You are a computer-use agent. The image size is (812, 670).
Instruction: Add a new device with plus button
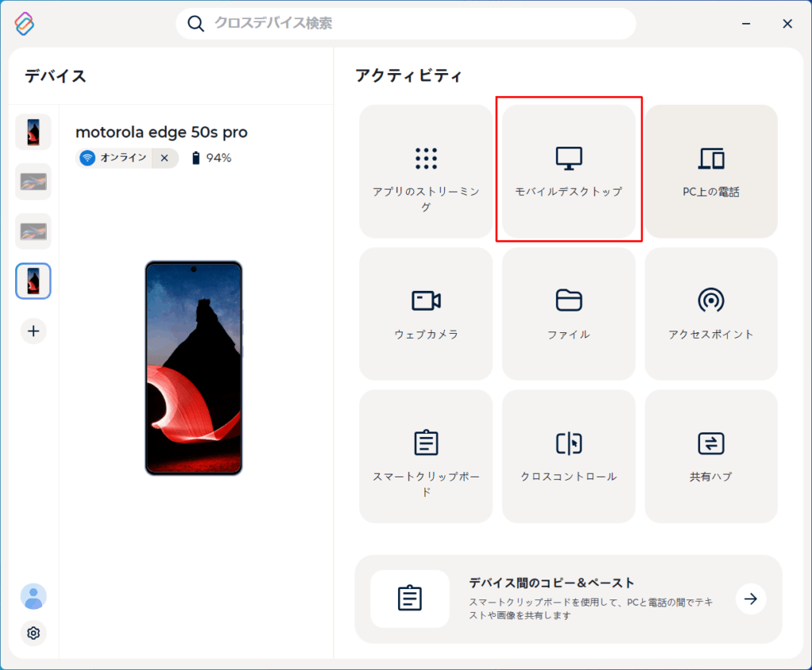tap(33, 331)
